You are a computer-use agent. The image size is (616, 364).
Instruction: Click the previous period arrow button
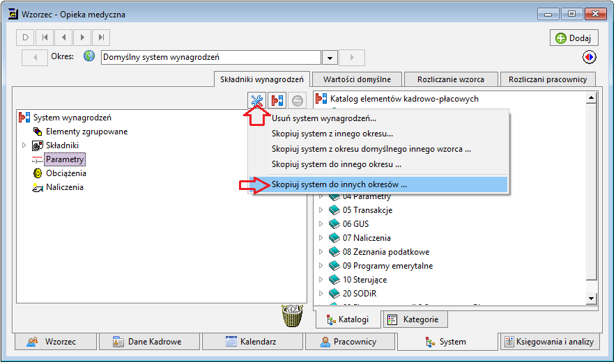pyautogui.click(x=35, y=57)
